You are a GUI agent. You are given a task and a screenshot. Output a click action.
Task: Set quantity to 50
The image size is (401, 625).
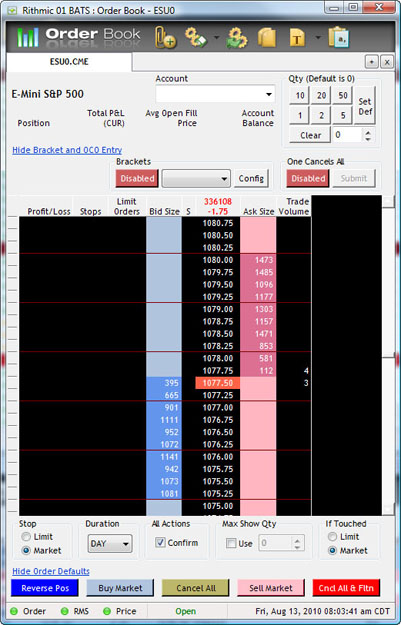(343, 96)
